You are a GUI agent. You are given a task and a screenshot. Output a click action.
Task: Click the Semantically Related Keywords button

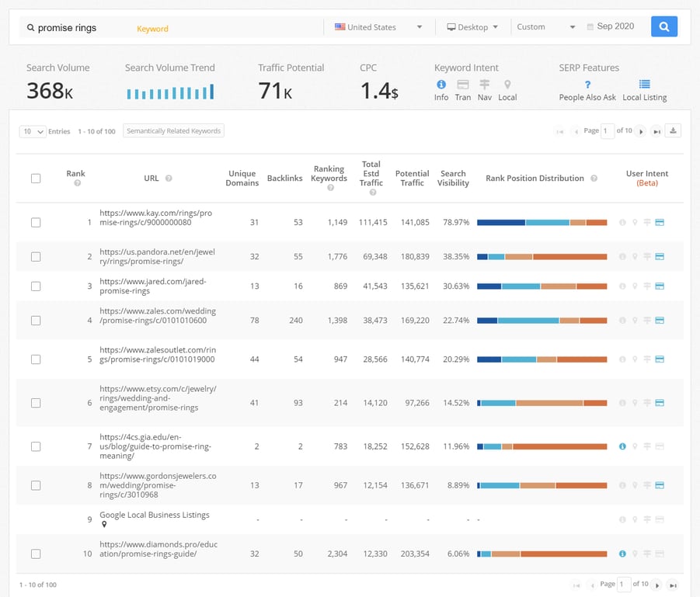click(x=173, y=130)
